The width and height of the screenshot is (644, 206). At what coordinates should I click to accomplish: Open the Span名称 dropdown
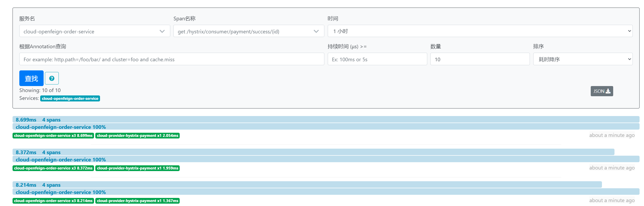[x=249, y=31]
